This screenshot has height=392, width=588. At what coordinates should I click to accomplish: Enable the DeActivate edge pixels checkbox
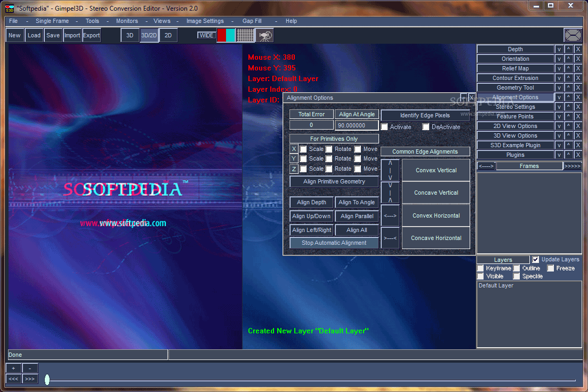[425, 127]
